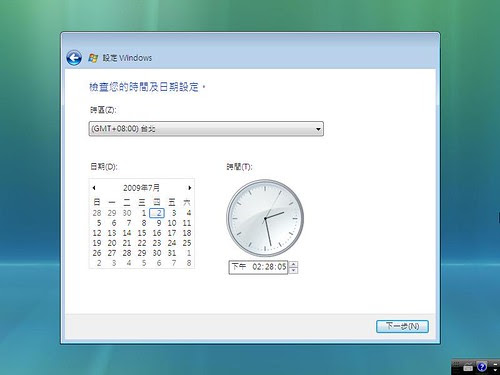Select date 10 on the calendar
Viewport: 500px width, 375px height.
click(x=172, y=223)
